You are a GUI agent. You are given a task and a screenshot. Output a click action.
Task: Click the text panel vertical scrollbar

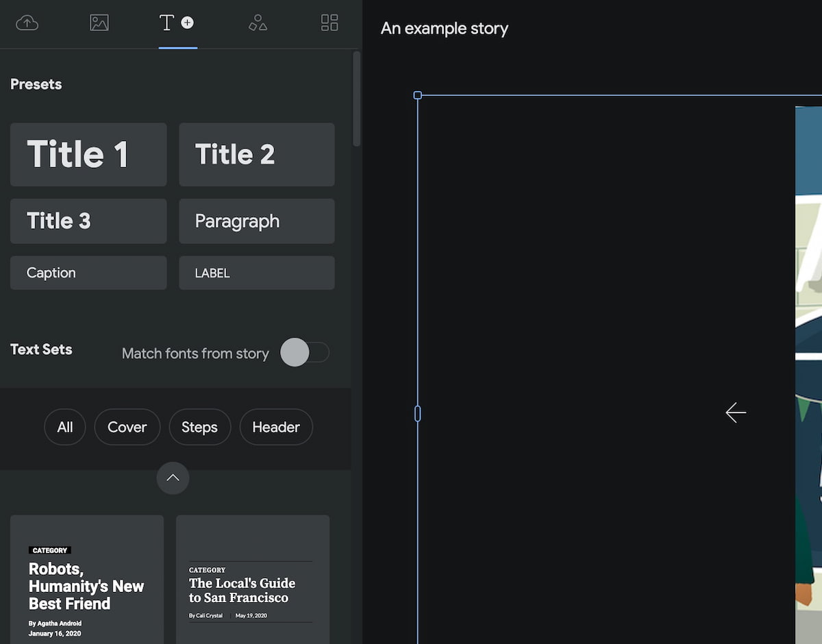[x=356, y=99]
